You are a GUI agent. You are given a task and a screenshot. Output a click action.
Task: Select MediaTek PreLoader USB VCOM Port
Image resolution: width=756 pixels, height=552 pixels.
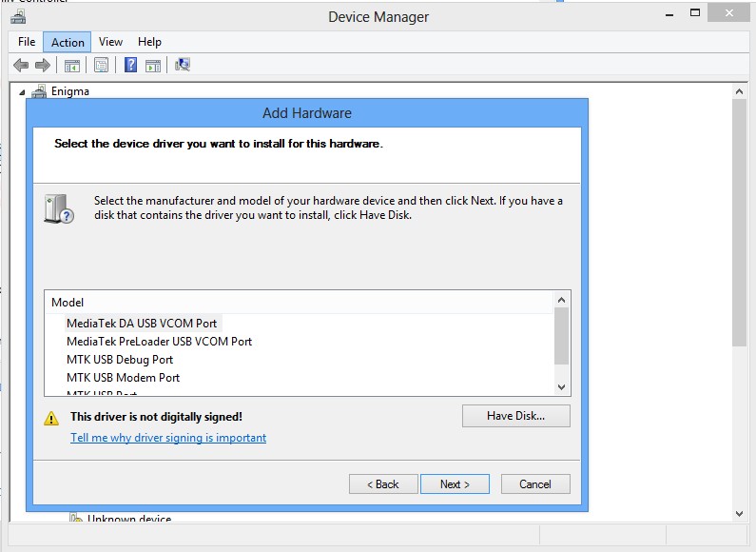tap(159, 341)
